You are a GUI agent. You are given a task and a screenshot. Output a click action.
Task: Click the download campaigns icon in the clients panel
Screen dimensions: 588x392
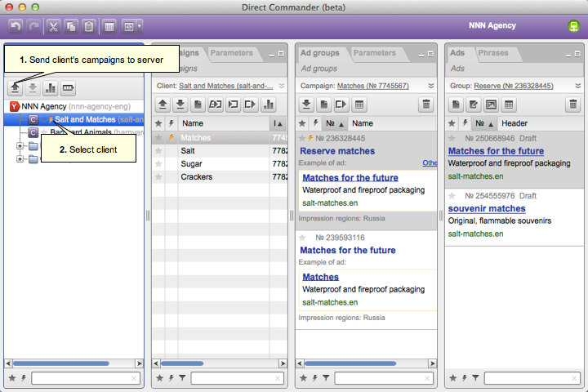point(33,88)
